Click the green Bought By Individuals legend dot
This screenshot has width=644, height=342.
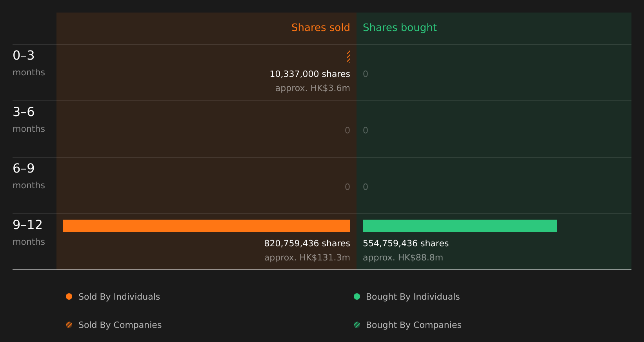pyautogui.click(x=357, y=297)
